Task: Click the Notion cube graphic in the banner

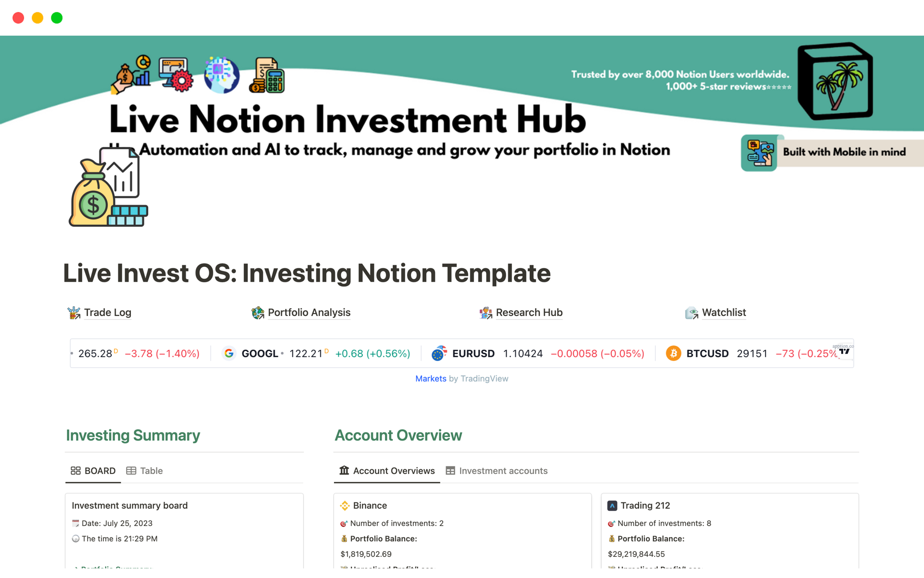Action: pyautogui.click(x=835, y=81)
